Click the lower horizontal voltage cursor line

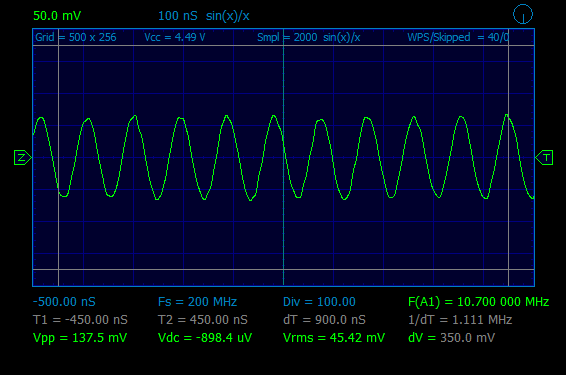point(283,269)
